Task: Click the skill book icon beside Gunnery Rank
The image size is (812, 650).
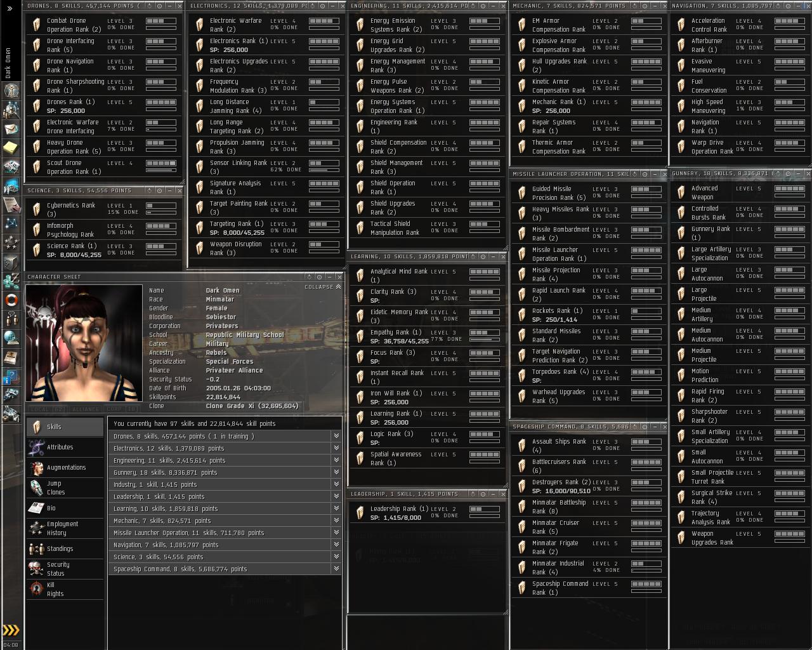Action: point(681,233)
